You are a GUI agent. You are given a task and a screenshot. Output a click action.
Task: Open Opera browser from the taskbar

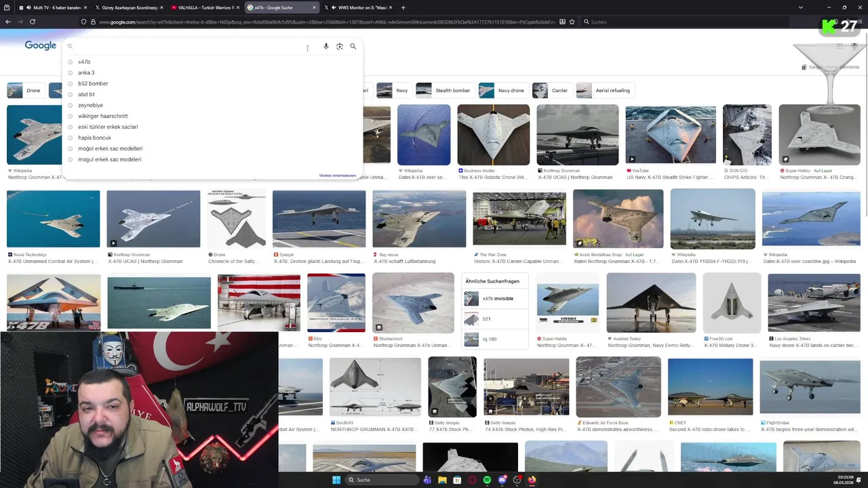pos(472,480)
